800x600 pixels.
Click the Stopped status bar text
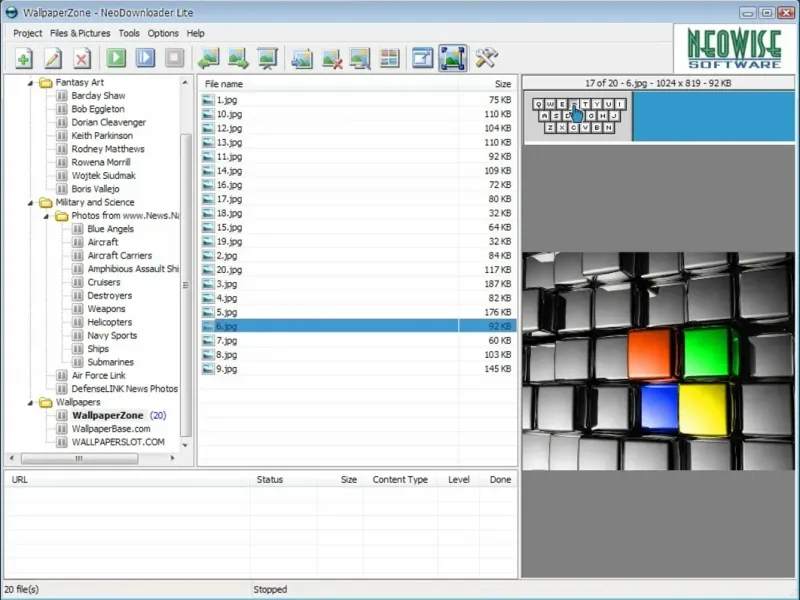click(270, 589)
